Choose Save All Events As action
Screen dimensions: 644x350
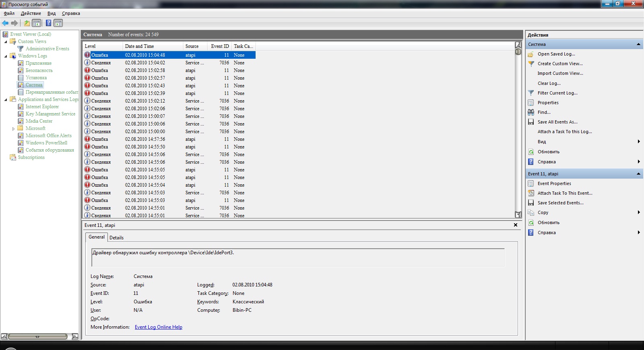(x=557, y=122)
